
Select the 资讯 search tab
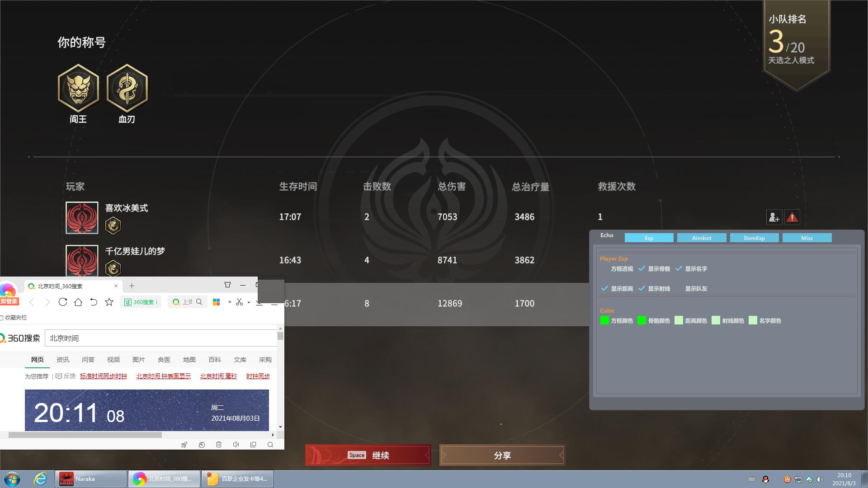coord(63,360)
